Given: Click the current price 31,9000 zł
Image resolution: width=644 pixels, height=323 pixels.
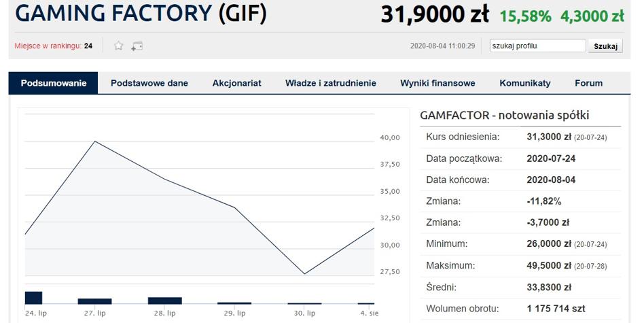Looking at the screenshot, I should click(x=435, y=15).
